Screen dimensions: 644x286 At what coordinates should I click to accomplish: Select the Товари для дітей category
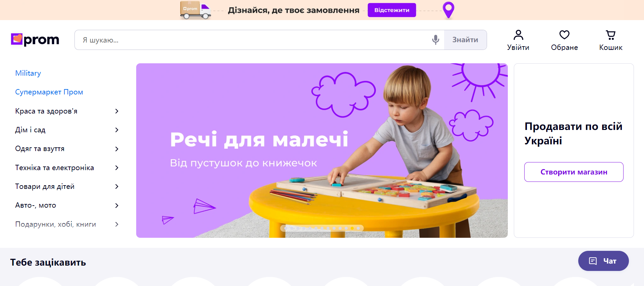(x=45, y=187)
